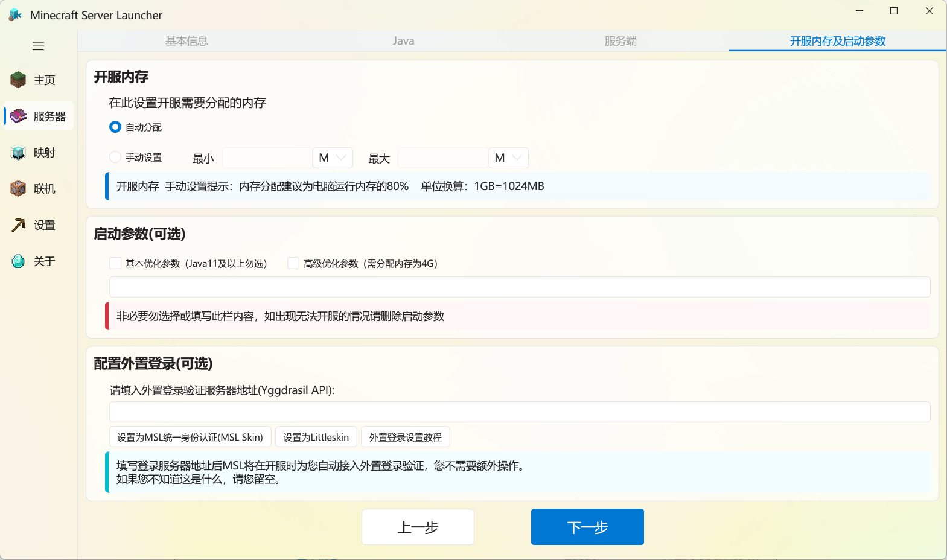Select the 自动分配 radio button
Image resolution: width=947 pixels, height=560 pixels.
pos(115,127)
